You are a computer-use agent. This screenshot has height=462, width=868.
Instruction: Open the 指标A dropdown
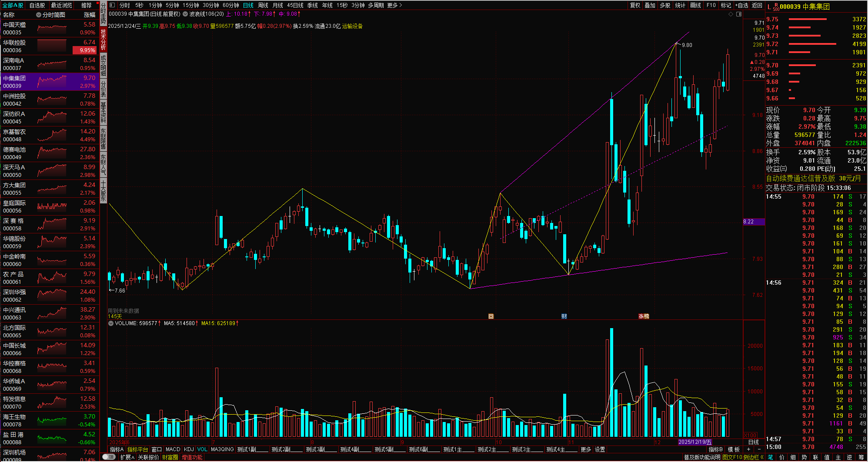click(x=117, y=449)
